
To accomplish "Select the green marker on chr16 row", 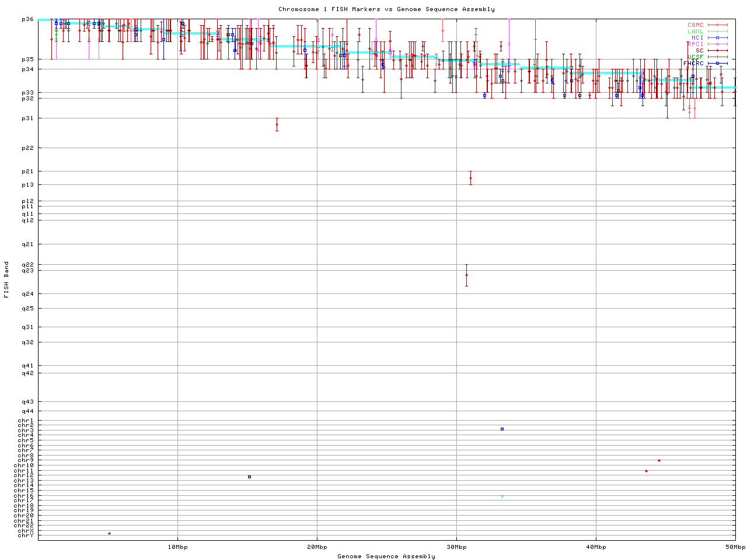I will coord(502,496).
